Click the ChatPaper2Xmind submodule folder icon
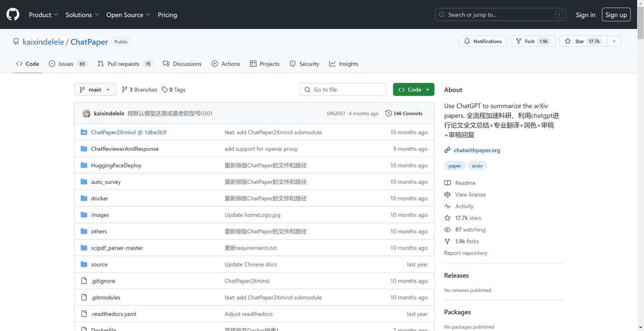Image resolution: width=644 pixels, height=331 pixels. coord(84,132)
